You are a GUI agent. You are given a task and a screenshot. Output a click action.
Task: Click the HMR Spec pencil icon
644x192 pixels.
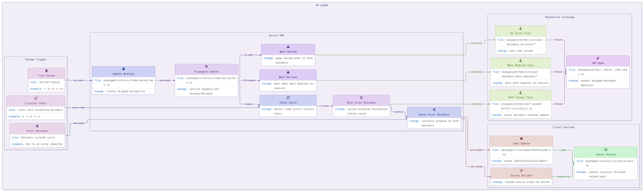[x=598, y=58]
